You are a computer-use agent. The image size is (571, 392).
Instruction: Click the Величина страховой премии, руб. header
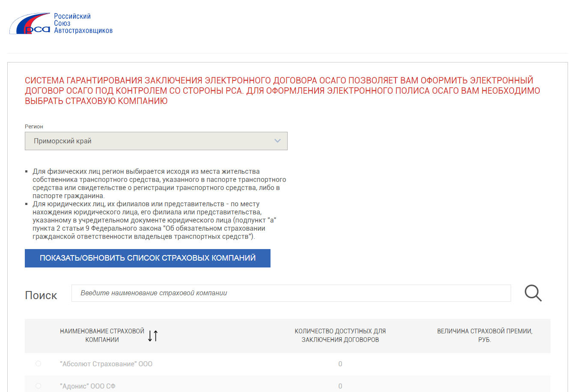485,335
